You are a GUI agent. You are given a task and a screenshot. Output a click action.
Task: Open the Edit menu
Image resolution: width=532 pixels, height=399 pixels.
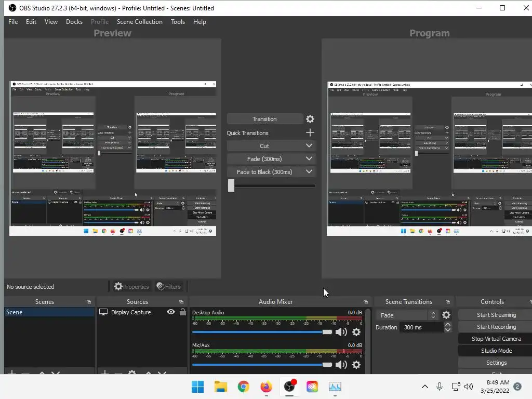click(31, 22)
